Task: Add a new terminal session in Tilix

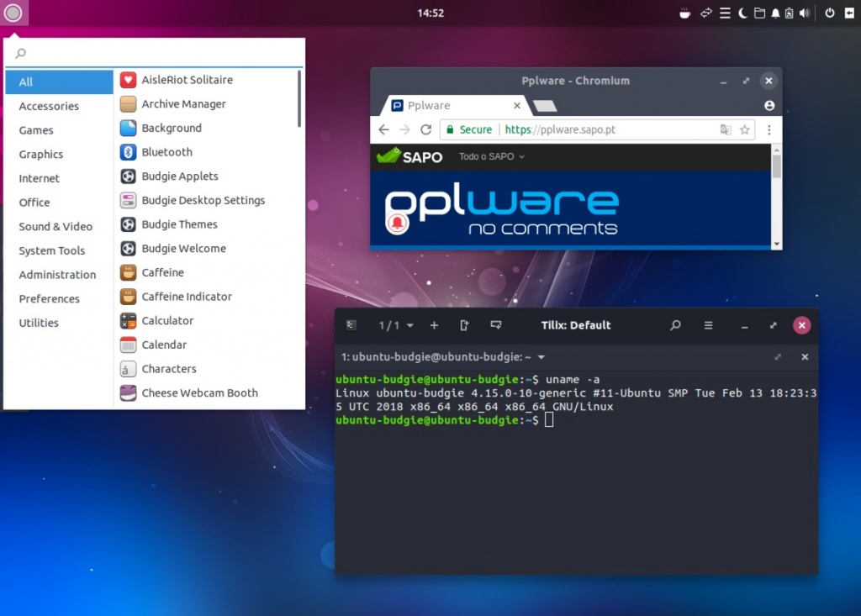Action: click(x=434, y=325)
